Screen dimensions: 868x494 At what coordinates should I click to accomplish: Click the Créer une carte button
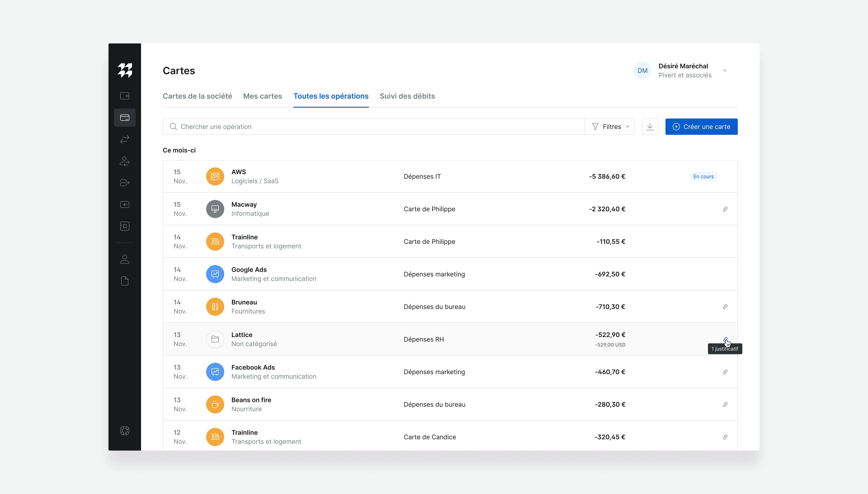tap(701, 127)
